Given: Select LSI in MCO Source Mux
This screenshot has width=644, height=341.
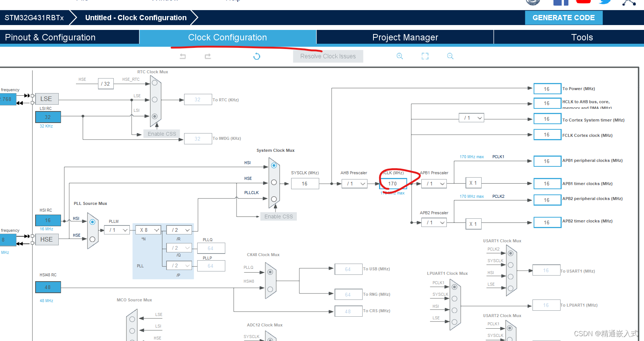Looking at the screenshot, I should coord(132,331).
